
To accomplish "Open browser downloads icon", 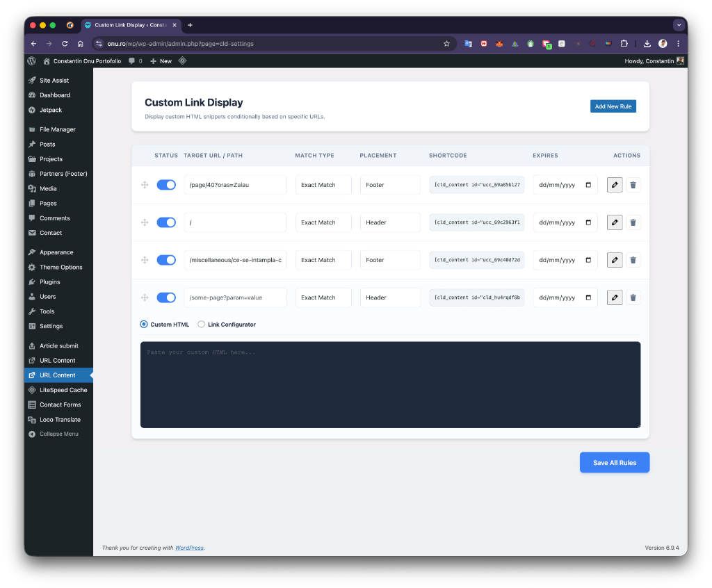I will pyautogui.click(x=647, y=44).
